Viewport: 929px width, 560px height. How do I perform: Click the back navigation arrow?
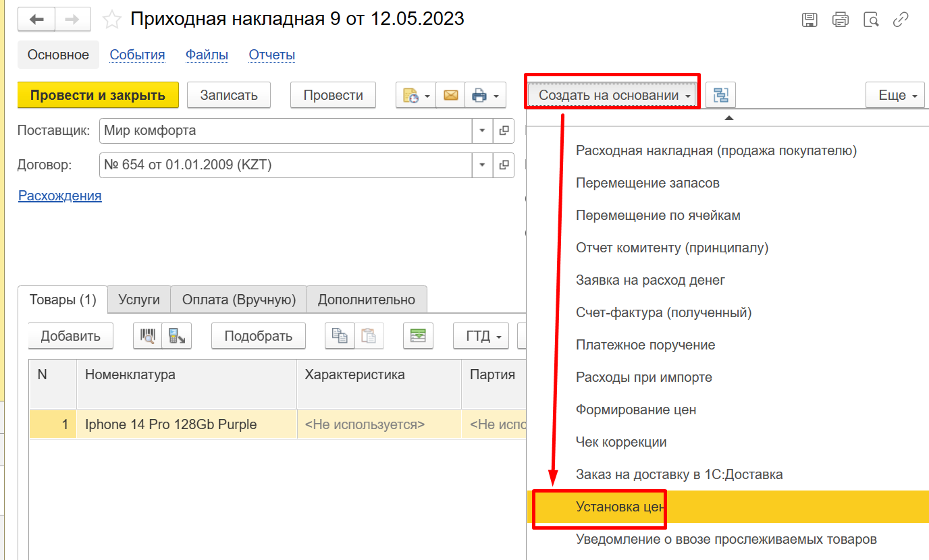[36, 20]
